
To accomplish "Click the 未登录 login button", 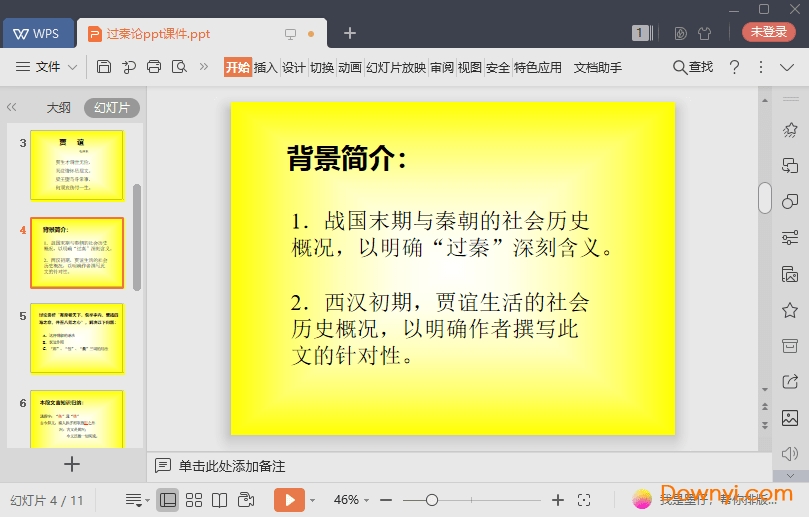I will (x=768, y=32).
